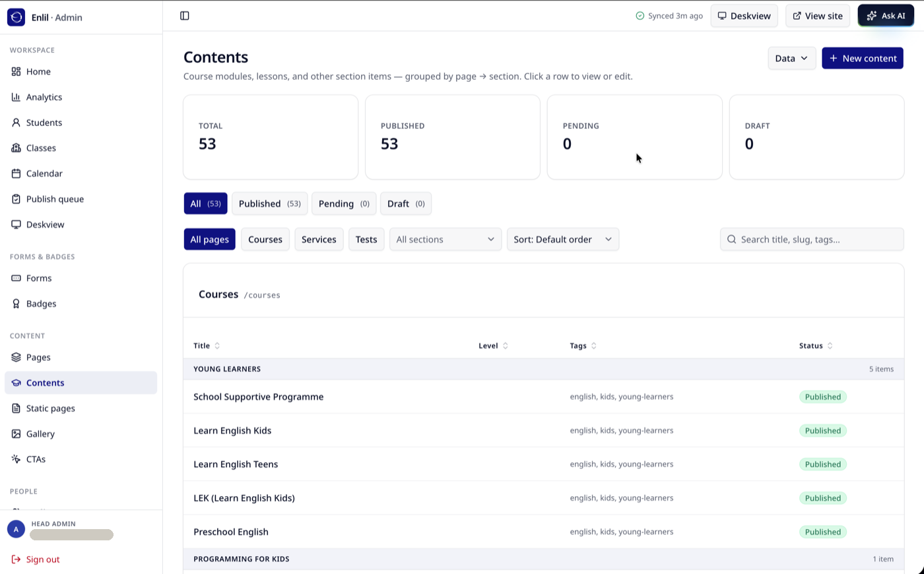
Task: Click Published badge for Preschool English
Action: tap(823, 532)
